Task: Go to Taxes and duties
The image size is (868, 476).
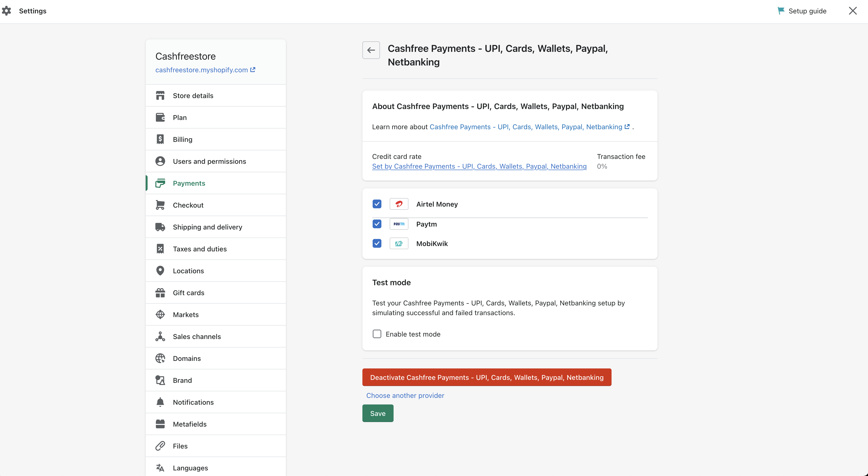Action: [x=216, y=249]
